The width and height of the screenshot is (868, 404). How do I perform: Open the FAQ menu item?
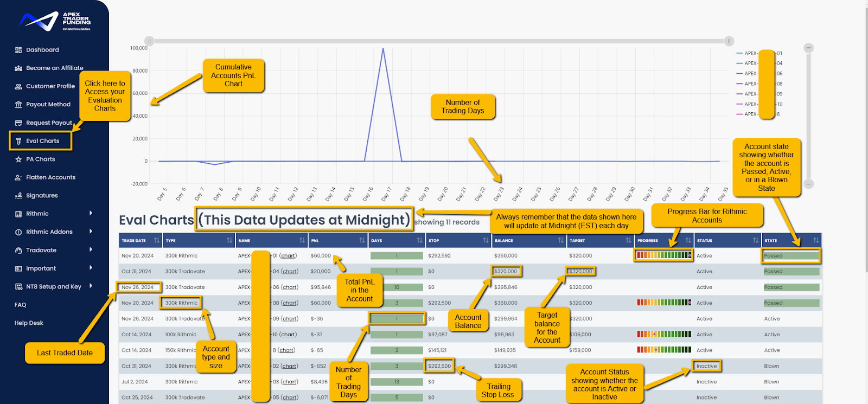[x=20, y=305]
